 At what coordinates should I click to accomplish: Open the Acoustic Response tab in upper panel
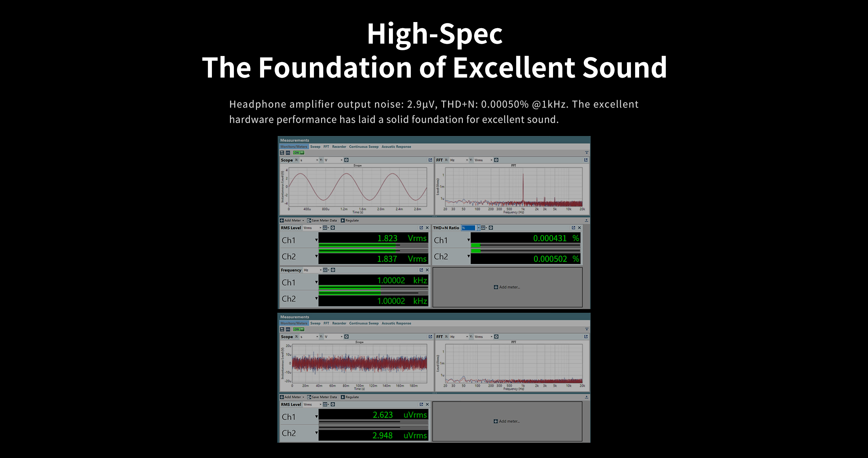tap(396, 147)
